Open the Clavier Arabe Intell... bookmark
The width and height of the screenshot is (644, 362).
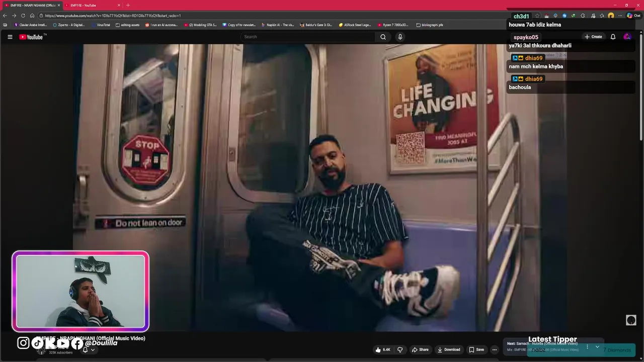[x=31, y=25]
